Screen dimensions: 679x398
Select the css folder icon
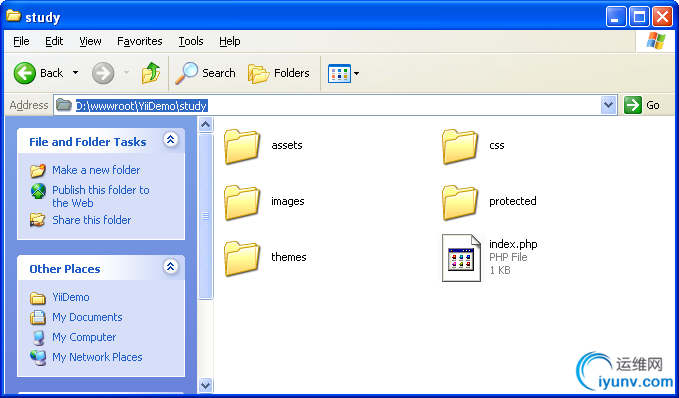tap(460, 147)
